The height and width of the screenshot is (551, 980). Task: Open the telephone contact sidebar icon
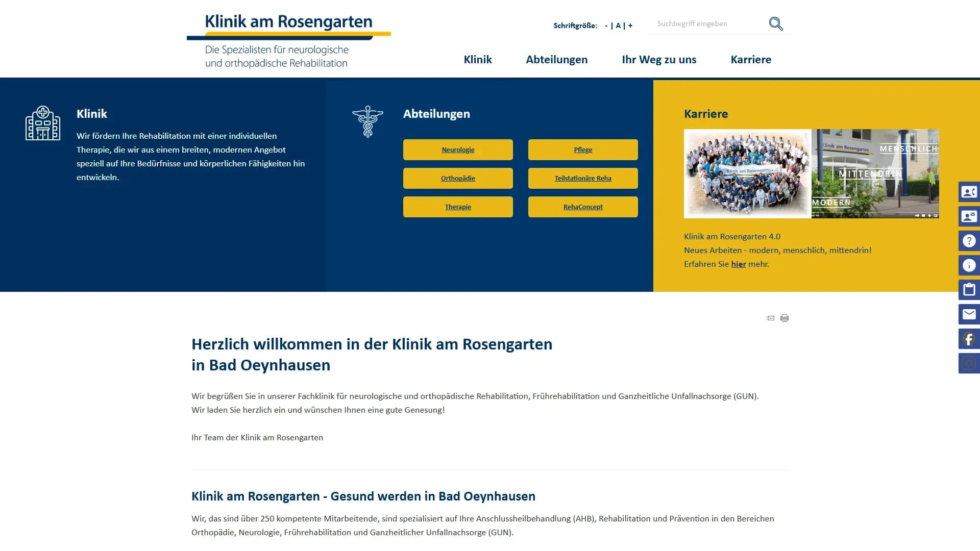969,191
